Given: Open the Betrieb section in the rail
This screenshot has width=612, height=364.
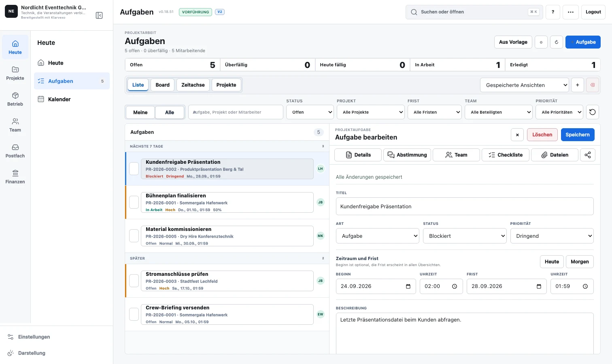Looking at the screenshot, I should 15,99.
